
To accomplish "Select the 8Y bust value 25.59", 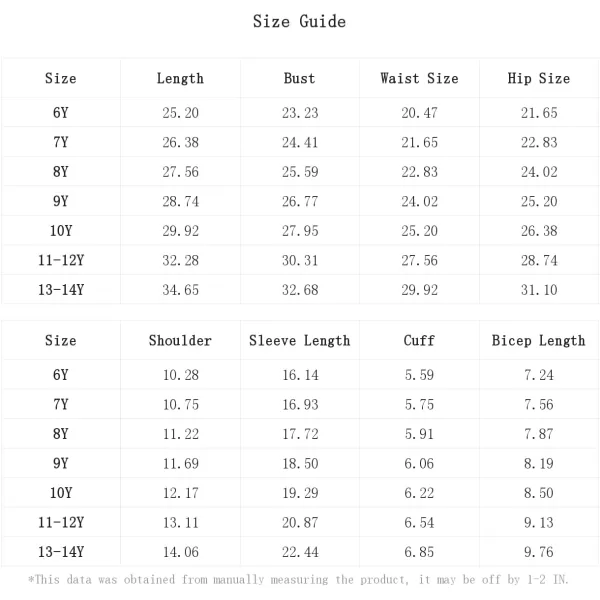I will [x=299, y=172].
